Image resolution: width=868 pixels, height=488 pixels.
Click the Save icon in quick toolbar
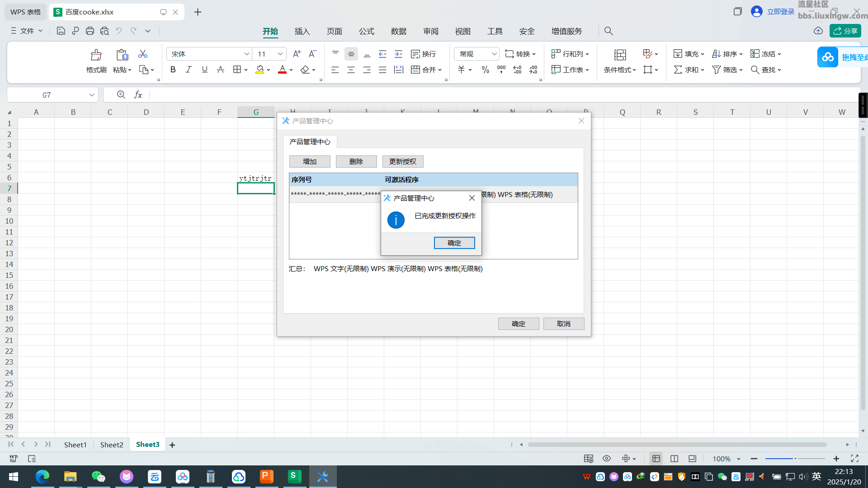(x=61, y=31)
